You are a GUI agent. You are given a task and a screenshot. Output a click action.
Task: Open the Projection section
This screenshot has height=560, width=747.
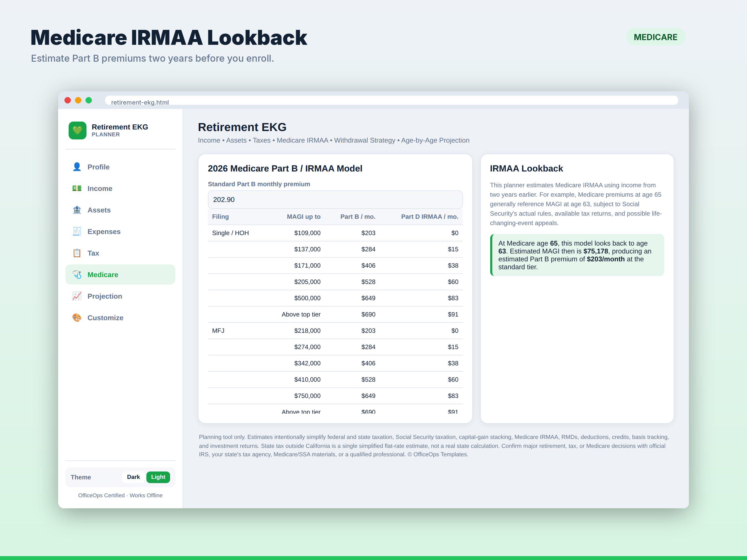[x=120, y=296]
